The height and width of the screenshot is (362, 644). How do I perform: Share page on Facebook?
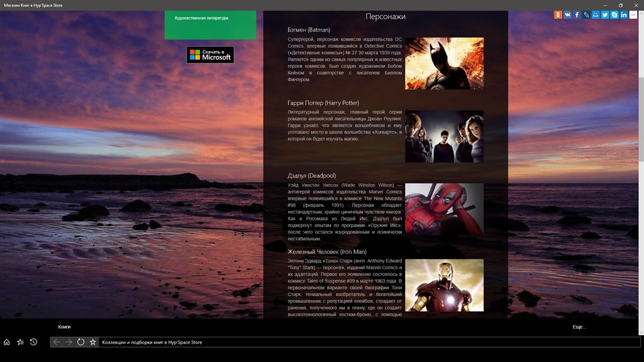point(577,15)
